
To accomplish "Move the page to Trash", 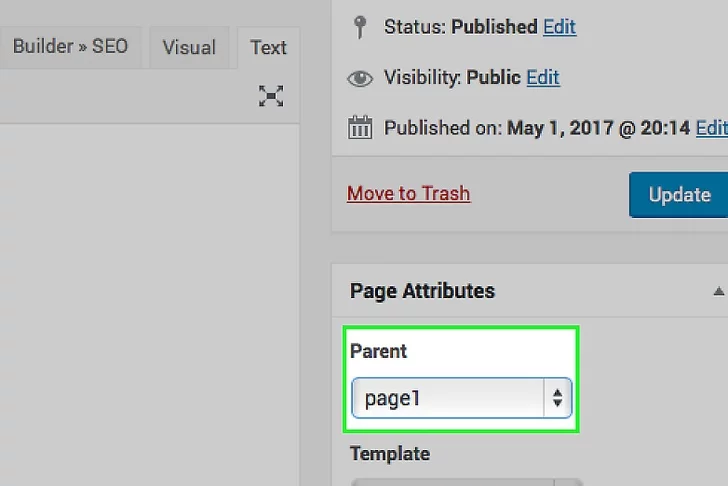I will click(408, 193).
